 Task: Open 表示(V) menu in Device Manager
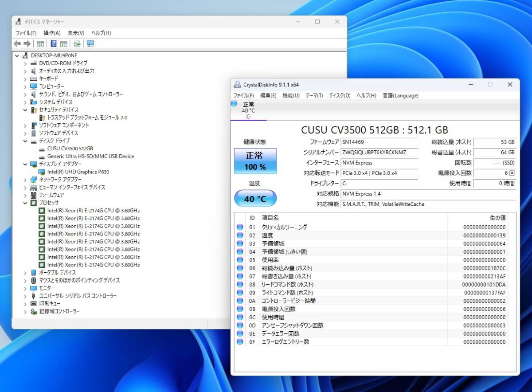pyautogui.click(x=76, y=33)
